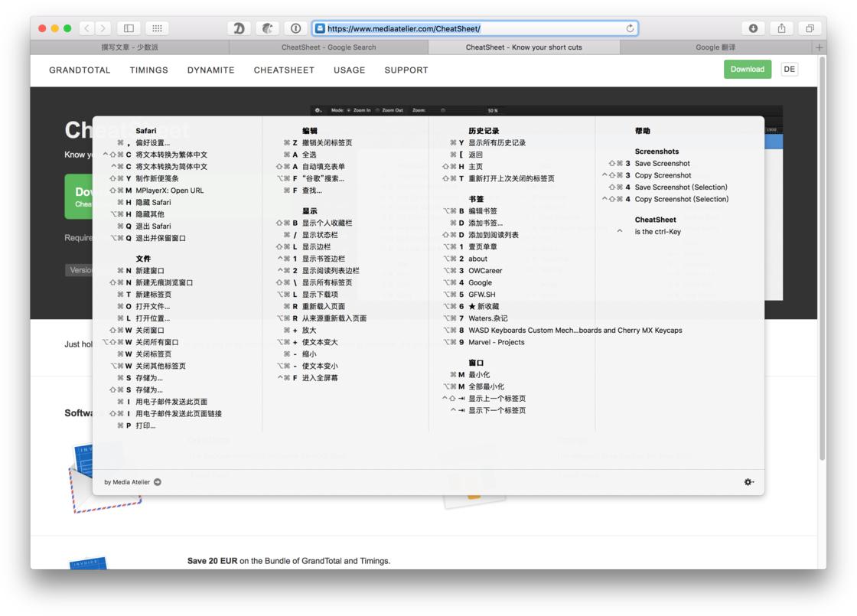The width and height of the screenshot is (857, 616).
Task: Click the 显示所有历史记录 entry
Action: 497,142
